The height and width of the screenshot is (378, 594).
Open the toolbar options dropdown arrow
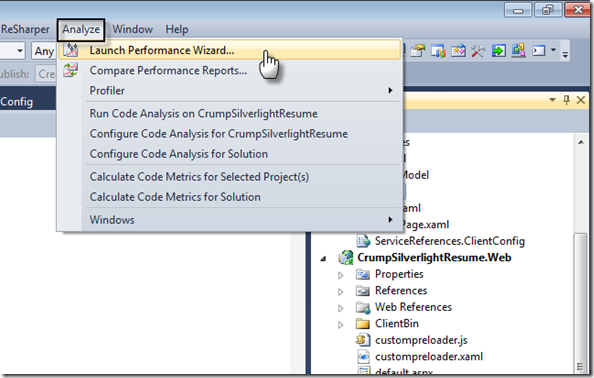coord(553,50)
